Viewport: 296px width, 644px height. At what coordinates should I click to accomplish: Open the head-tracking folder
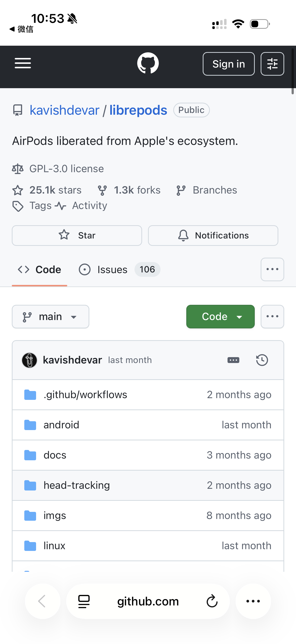76,485
